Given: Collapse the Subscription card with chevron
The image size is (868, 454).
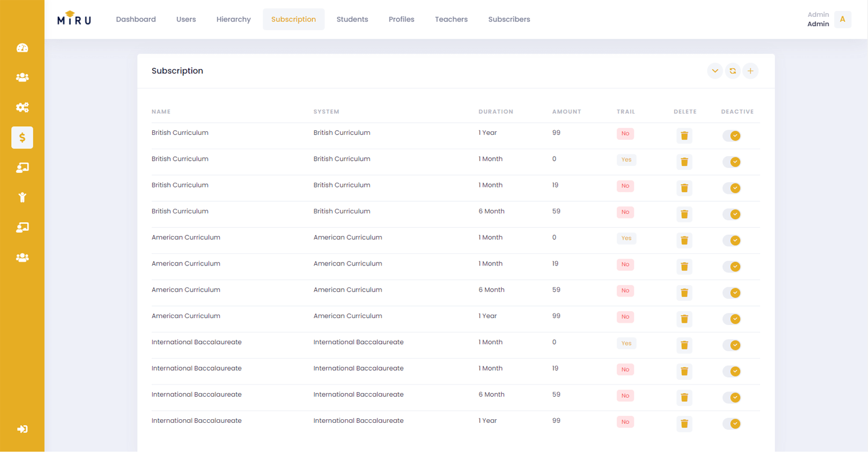Looking at the screenshot, I should coord(715,71).
